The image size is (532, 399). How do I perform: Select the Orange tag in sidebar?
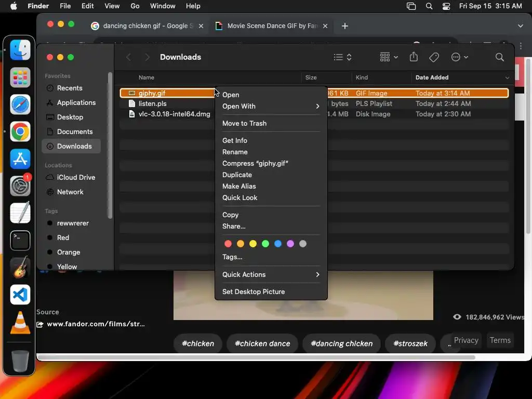coord(71,252)
